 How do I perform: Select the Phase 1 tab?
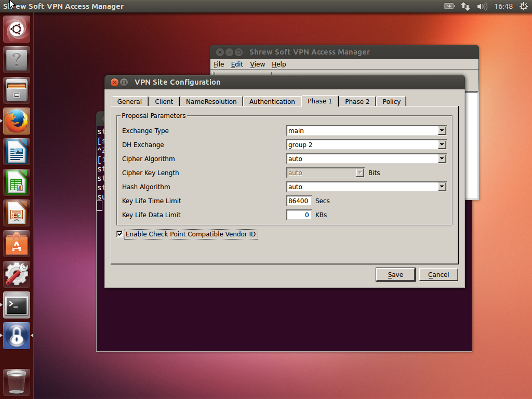point(320,101)
